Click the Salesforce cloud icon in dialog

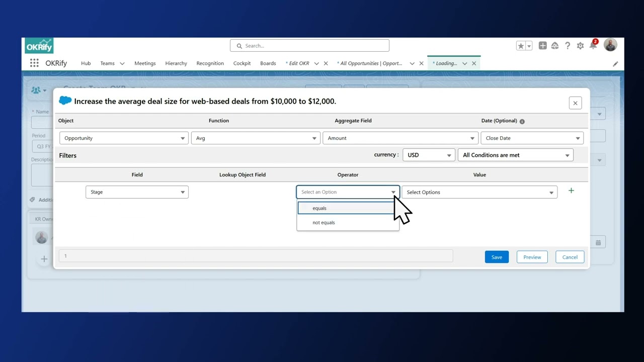click(65, 101)
